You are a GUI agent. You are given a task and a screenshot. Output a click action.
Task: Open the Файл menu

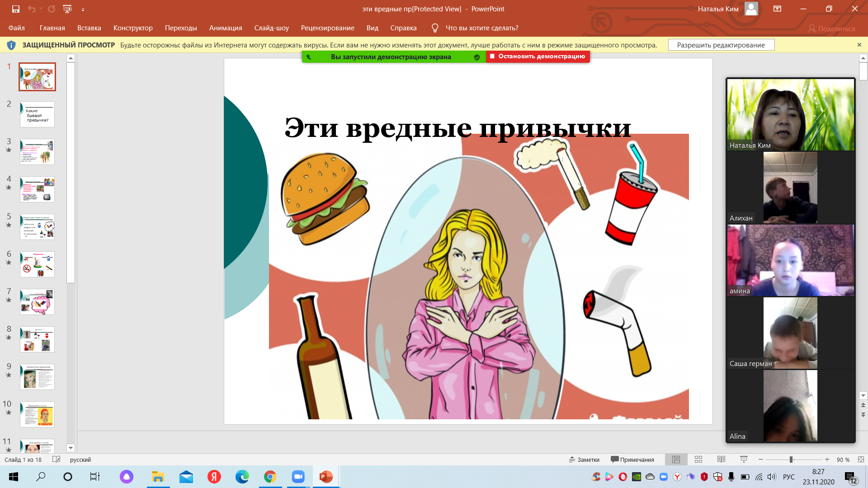point(17,28)
